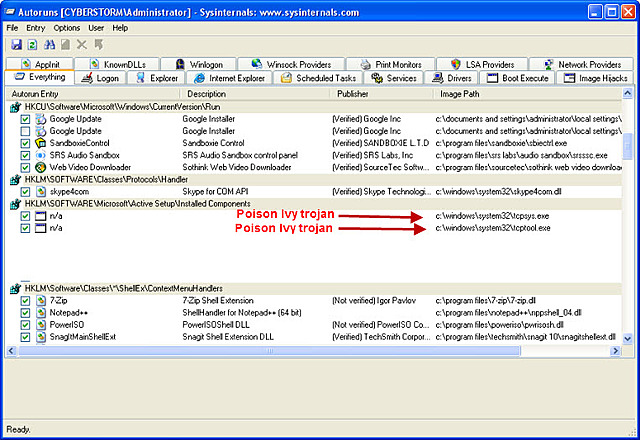The height and width of the screenshot is (440, 640).
Task: Click the Jump to entry toolbar icon
Action: (x=98, y=44)
